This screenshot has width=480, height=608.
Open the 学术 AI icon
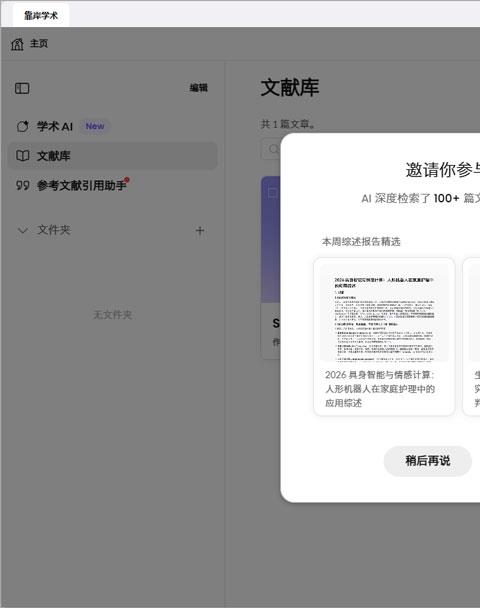[22, 126]
